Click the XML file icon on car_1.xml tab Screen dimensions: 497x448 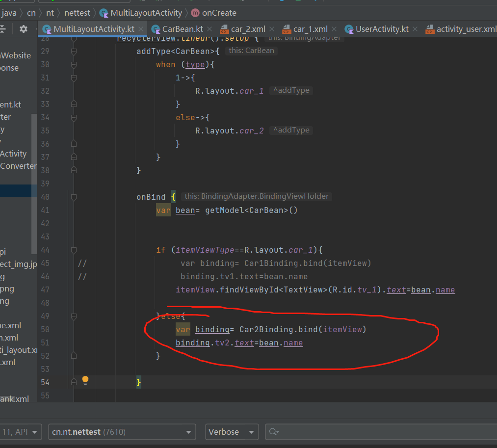point(287,29)
